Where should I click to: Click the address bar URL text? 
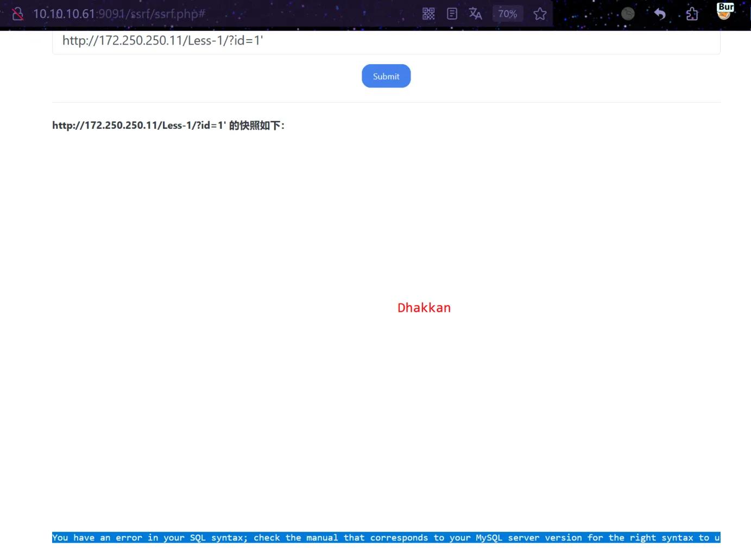coord(119,14)
